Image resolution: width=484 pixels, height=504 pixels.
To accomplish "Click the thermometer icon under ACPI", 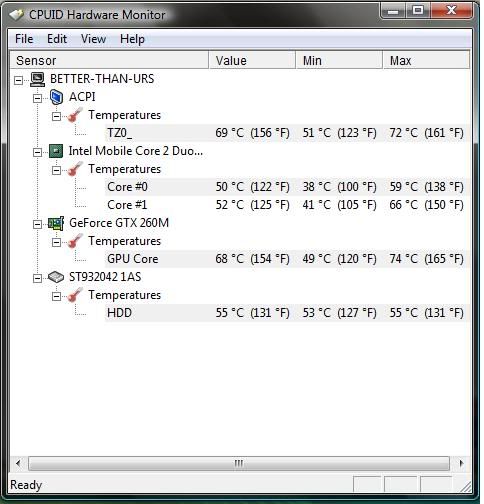I will (75, 115).
